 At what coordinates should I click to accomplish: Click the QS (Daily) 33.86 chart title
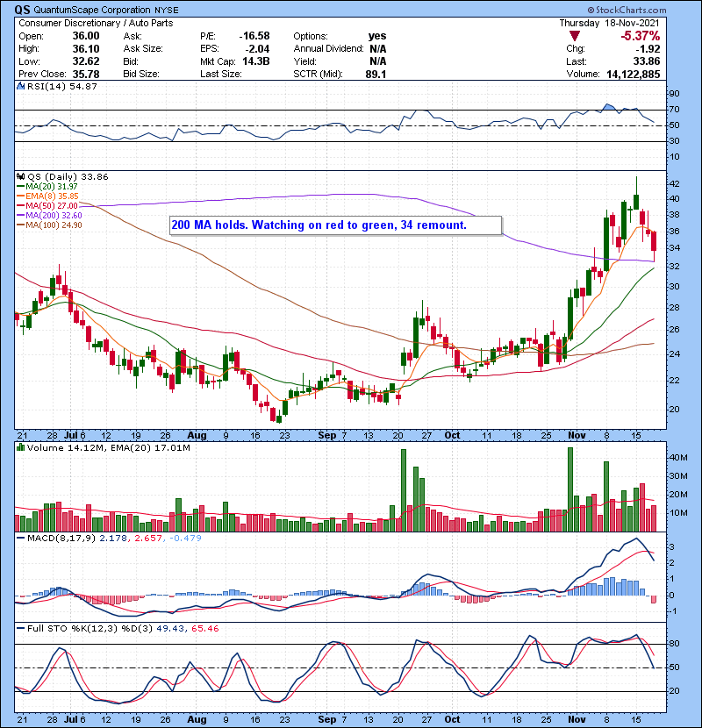[68, 177]
